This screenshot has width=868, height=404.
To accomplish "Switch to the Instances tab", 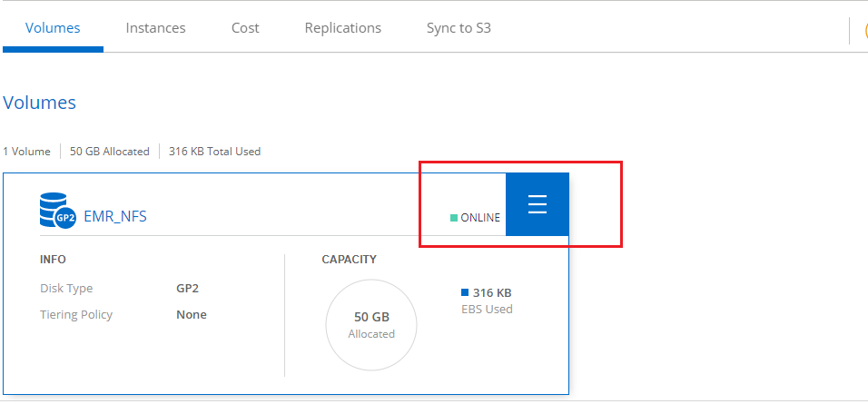I will point(155,28).
